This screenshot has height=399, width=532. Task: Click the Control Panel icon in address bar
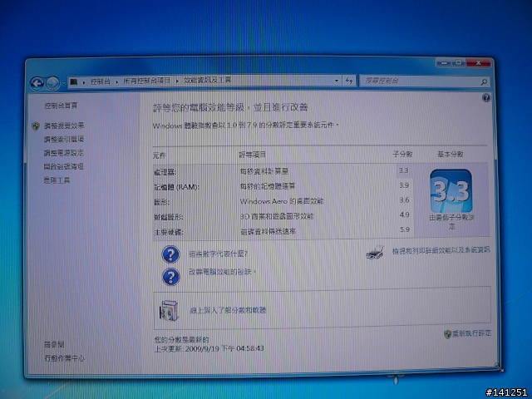click(x=74, y=81)
